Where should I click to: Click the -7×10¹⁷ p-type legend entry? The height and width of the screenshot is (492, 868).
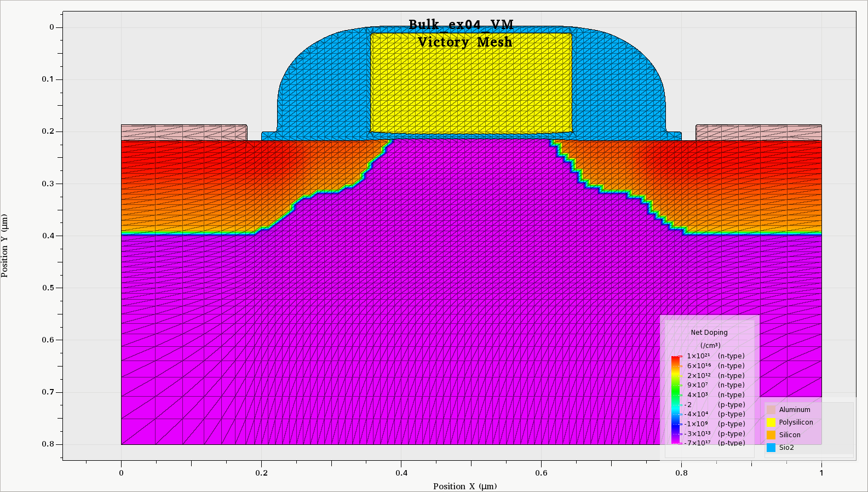(715, 443)
